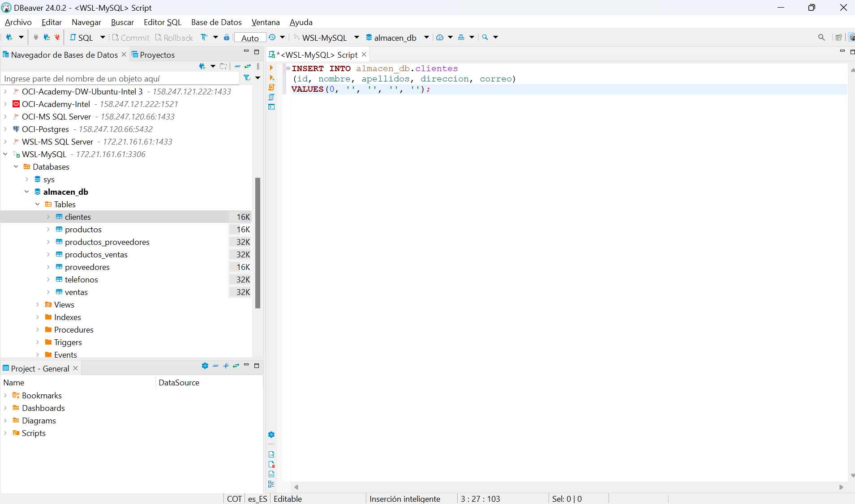This screenshot has width=855, height=504.
Task: Open the SQL console terminal icon
Action: [271, 107]
